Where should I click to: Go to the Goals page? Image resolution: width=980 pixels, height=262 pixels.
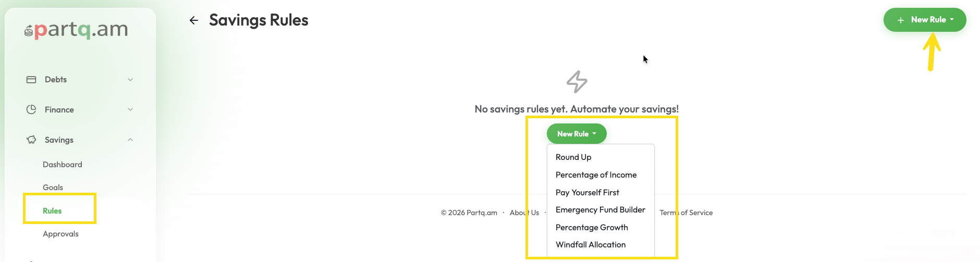point(53,188)
